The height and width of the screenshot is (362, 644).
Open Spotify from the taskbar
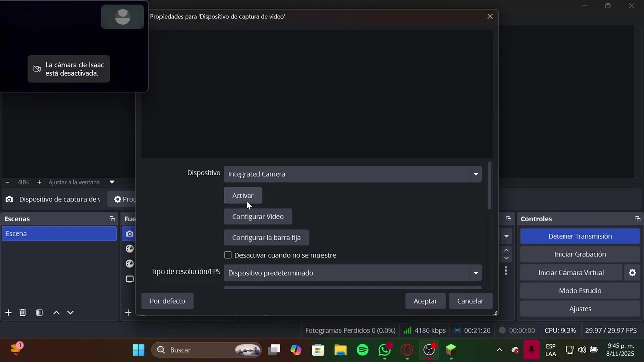pyautogui.click(x=362, y=350)
